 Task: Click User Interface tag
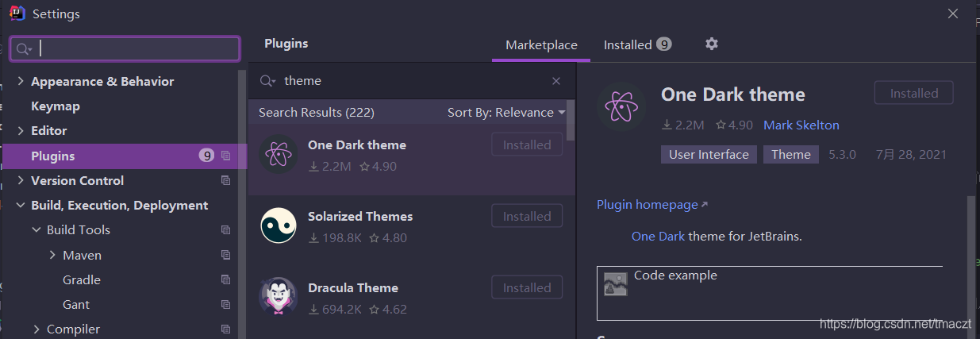(x=709, y=154)
